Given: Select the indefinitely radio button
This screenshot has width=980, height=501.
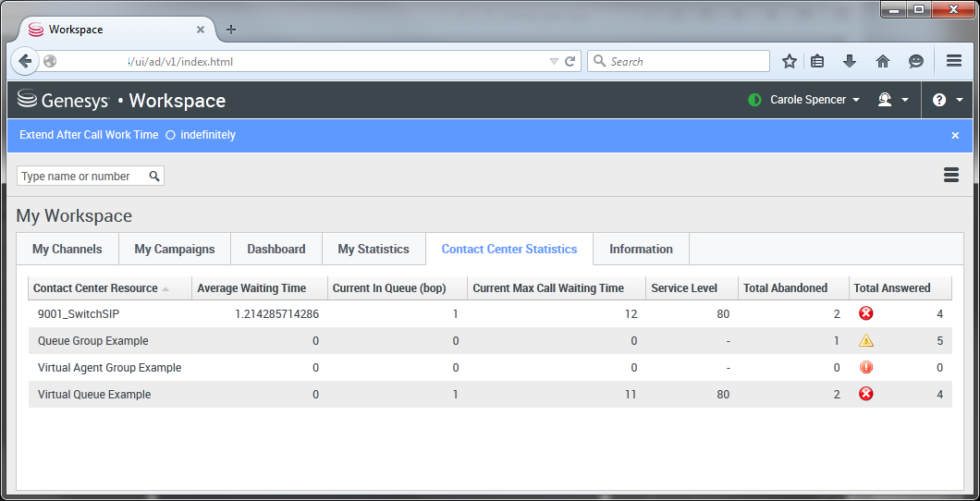Looking at the screenshot, I should (170, 135).
